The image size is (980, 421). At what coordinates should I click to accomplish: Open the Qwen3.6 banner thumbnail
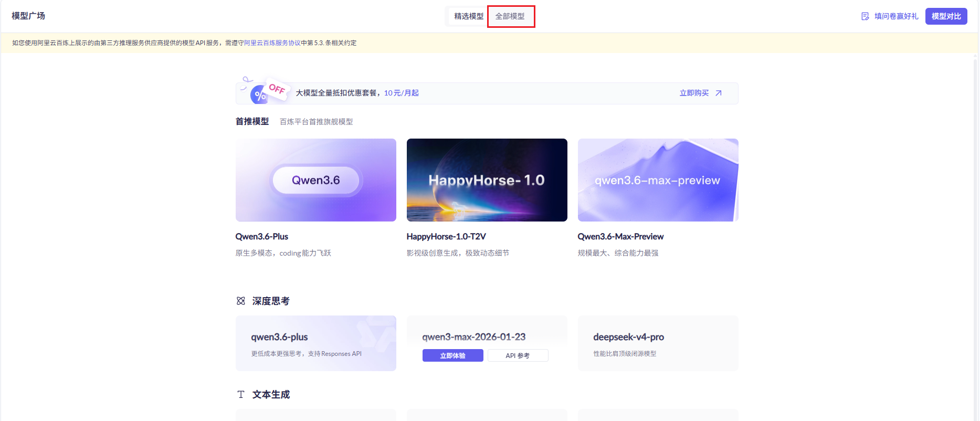pos(315,180)
